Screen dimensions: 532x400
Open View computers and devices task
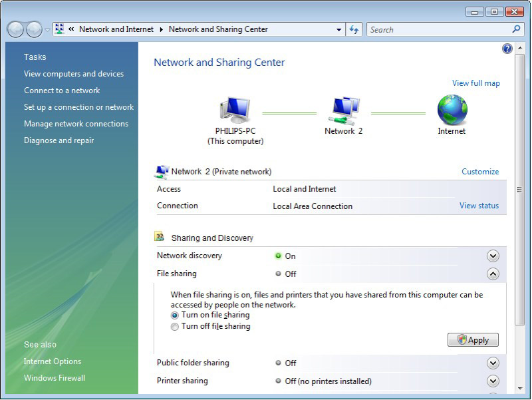click(x=74, y=74)
